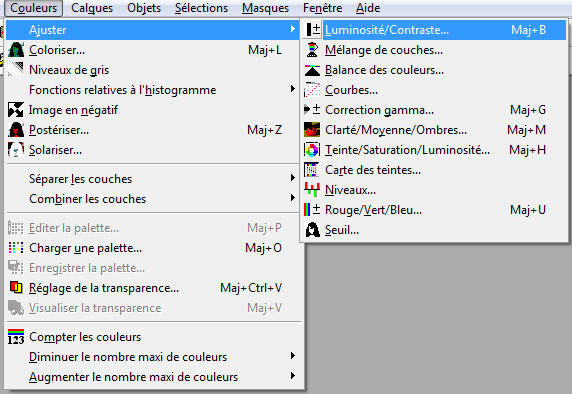This screenshot has width=572, height=394.
Task: Select Augmenter le nombre maxi de couleurs
Action: pyautogui.click(x=153, y=377)
